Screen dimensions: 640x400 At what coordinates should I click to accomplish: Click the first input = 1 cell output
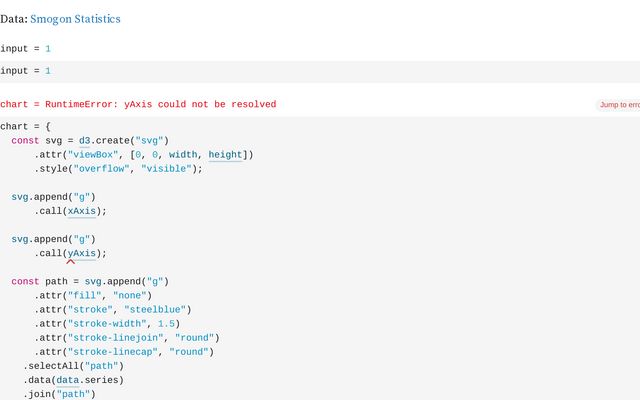tap(26, 49)
